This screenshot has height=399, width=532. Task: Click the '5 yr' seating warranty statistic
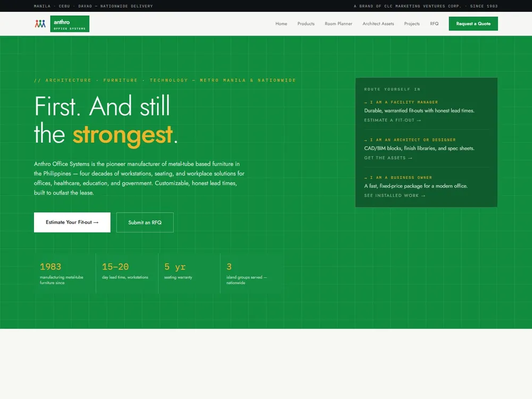point(174,267)
